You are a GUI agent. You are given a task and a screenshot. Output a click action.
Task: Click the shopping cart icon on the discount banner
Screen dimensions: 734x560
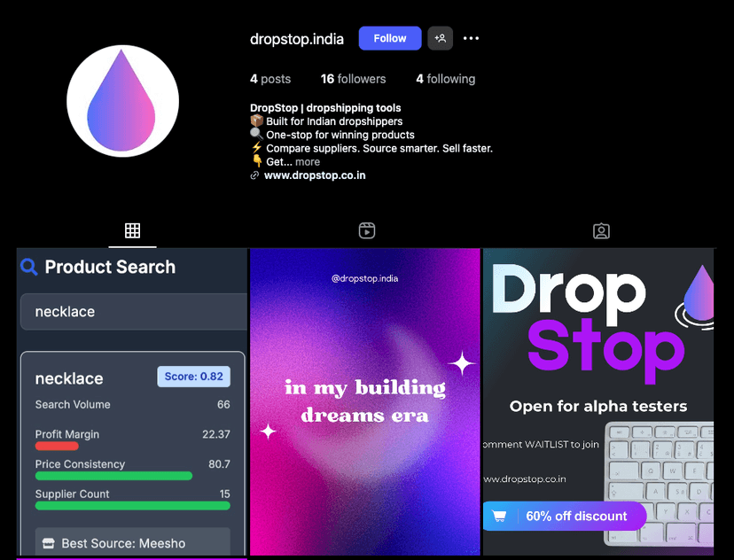click(x=498, y=516)
